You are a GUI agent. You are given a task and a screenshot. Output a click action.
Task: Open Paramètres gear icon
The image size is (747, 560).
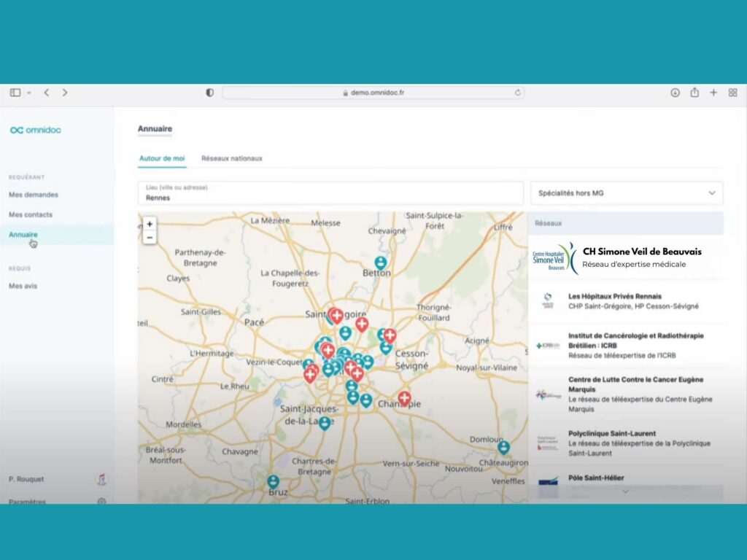point(101,502)
